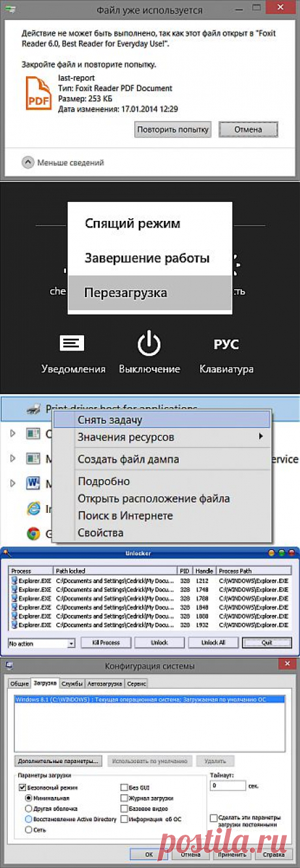300x868 pixels.
Task: Enable Информация об ОС checkbox
Action: point(124,818)
